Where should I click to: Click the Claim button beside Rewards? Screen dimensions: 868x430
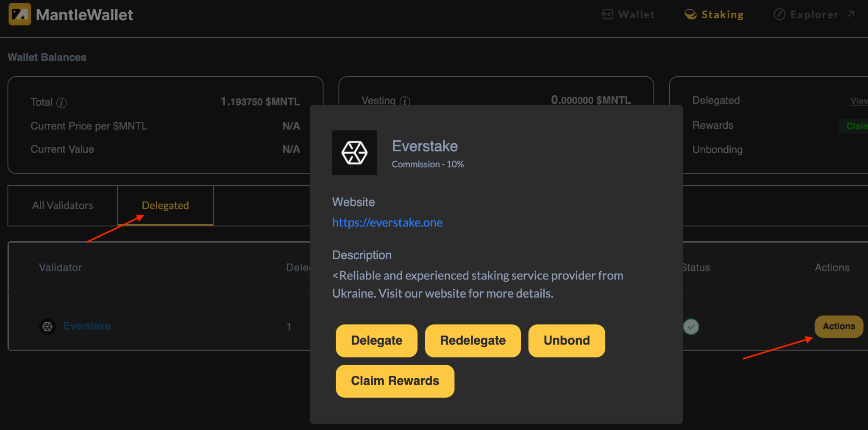click(x=854, y=126)
